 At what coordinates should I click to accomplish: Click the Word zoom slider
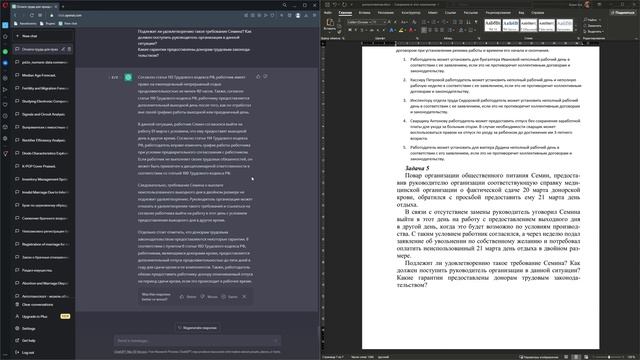[609, 357]
